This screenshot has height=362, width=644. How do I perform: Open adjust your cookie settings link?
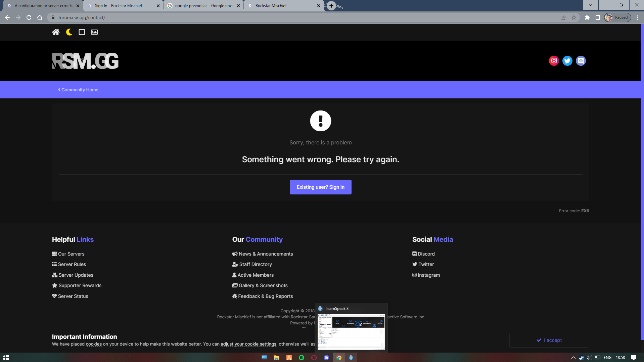[248, 344]
